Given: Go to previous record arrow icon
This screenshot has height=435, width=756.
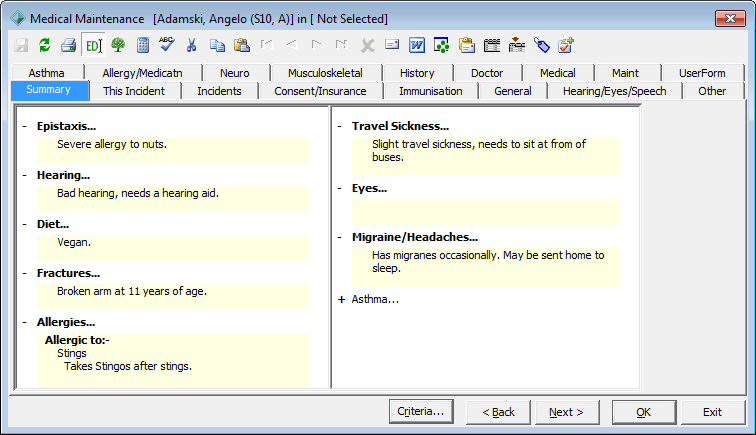Looking at the screenshot, I should click(x=291, y=44).
